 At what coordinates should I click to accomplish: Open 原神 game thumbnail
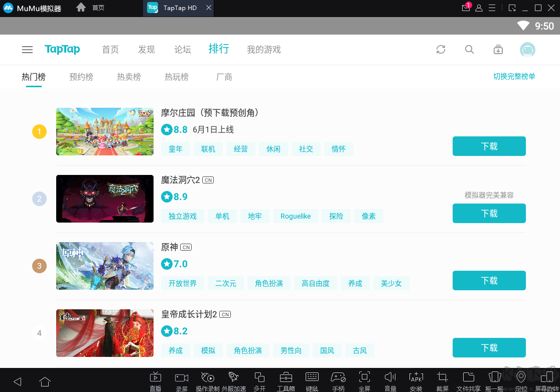(105, 266)
